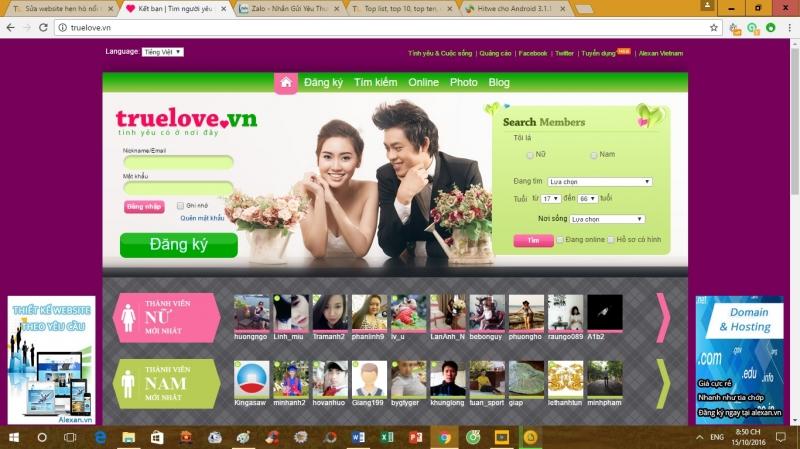Viewport: 800px width, 449px height.
Task: Click the home icon in the green navigation bar
Action: pyautogui.click(x=286, y=82)
